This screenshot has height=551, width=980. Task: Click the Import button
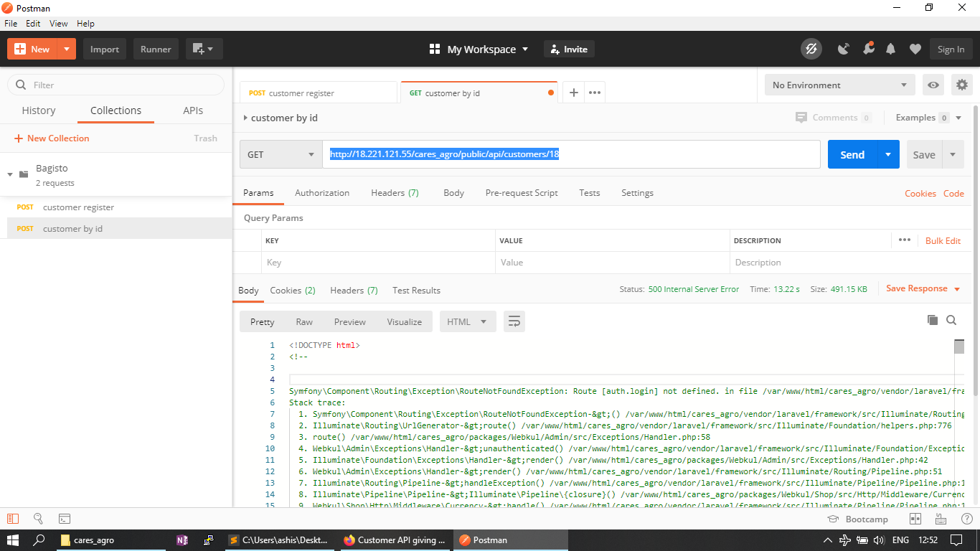point(105,49)
